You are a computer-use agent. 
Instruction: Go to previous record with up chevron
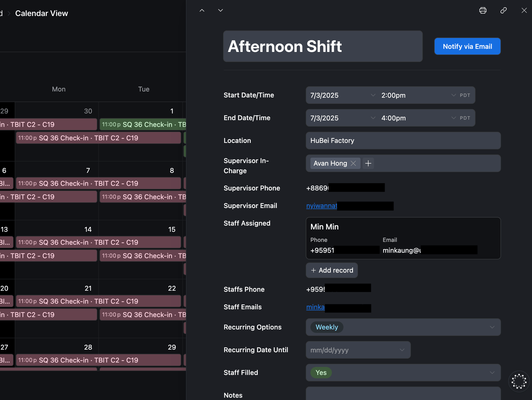pos(202,10)
